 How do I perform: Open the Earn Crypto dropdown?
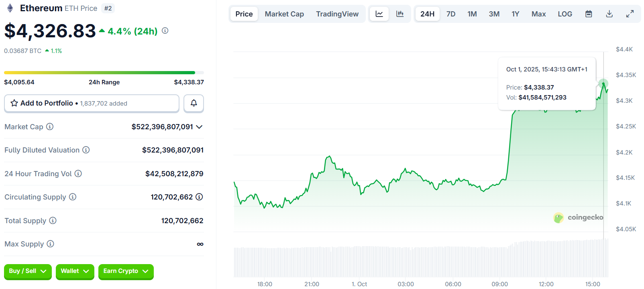tap(126, 271)
